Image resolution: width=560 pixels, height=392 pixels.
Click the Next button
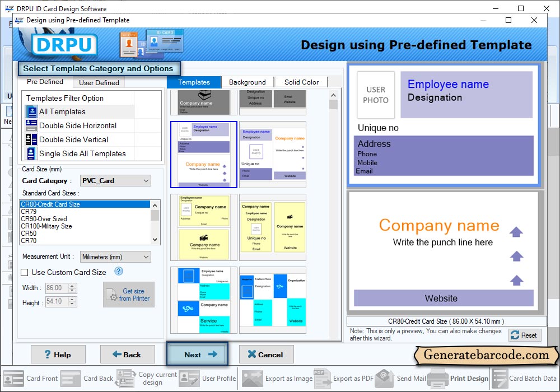coord(197,354)
